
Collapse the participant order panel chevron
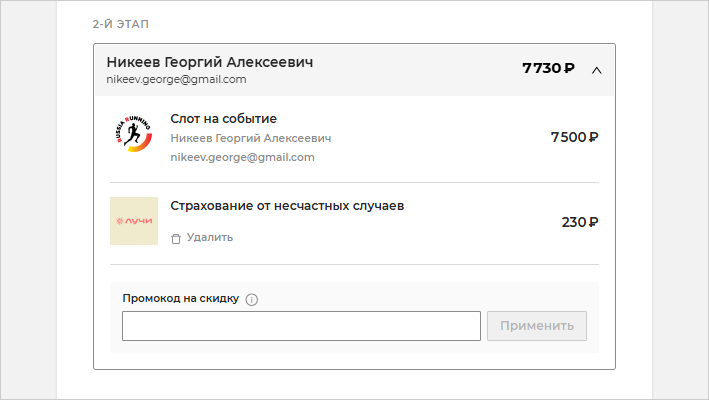click(x=596, y=70)
